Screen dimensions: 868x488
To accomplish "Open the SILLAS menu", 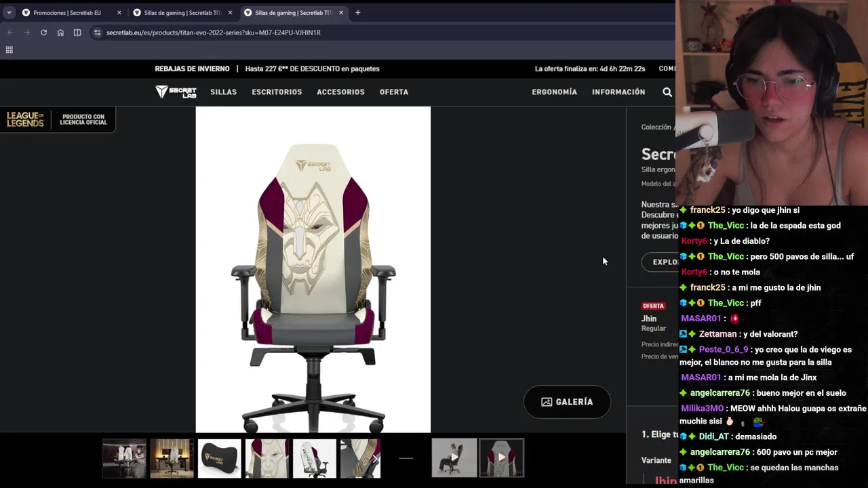I will pos(223,92).
